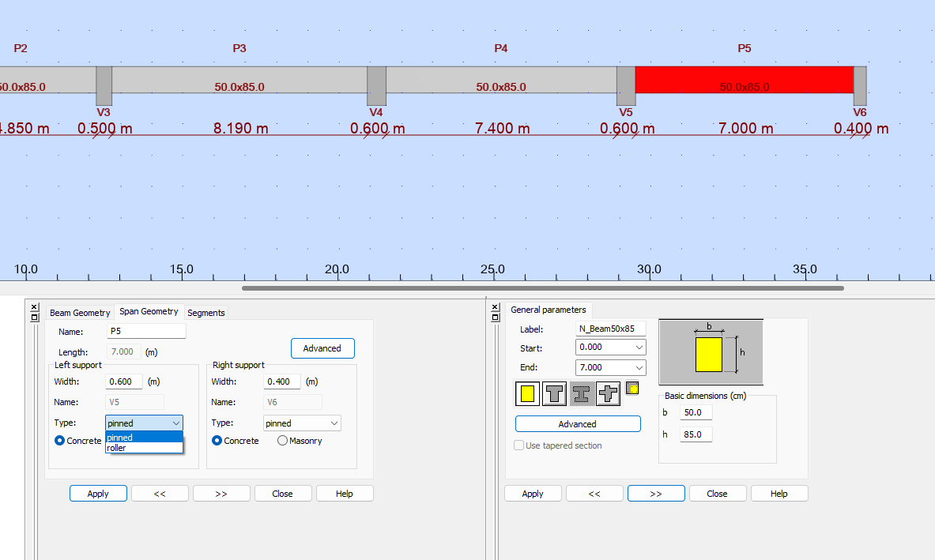935x560 pixels.
Task: Click support V6 in the beam view
Action: click(860, 86)
